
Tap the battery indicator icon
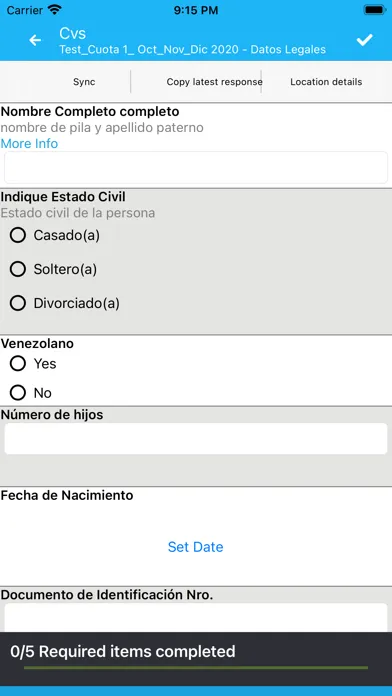click(375, 10)
